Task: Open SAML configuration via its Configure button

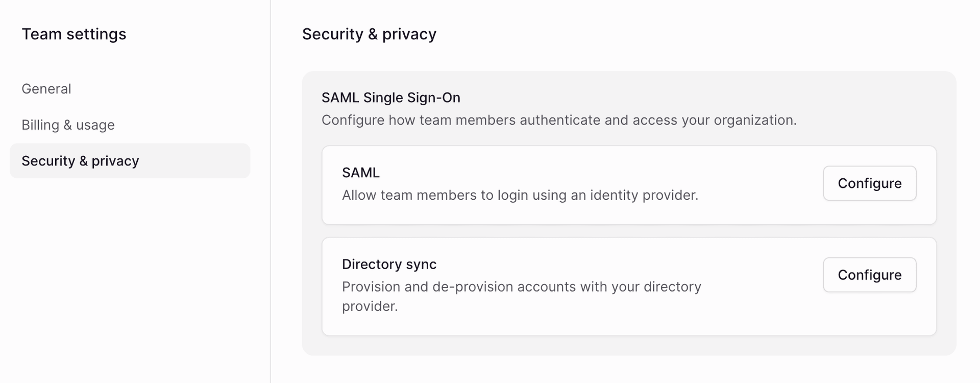Action: point(869,183)
